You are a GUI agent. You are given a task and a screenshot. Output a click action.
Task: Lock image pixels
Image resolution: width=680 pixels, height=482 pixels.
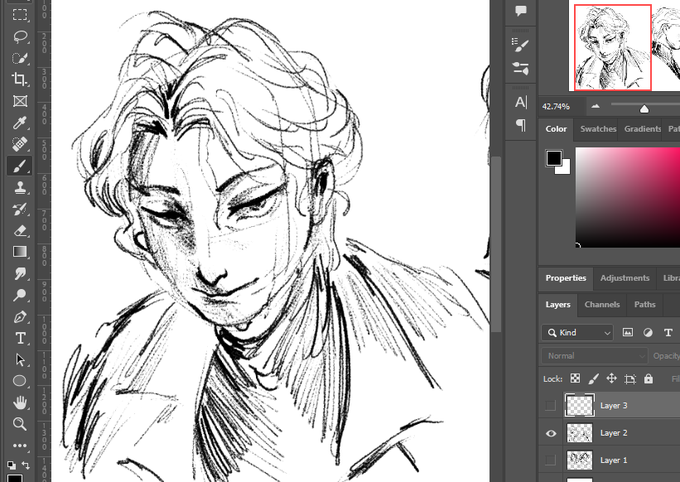(593, 378)
